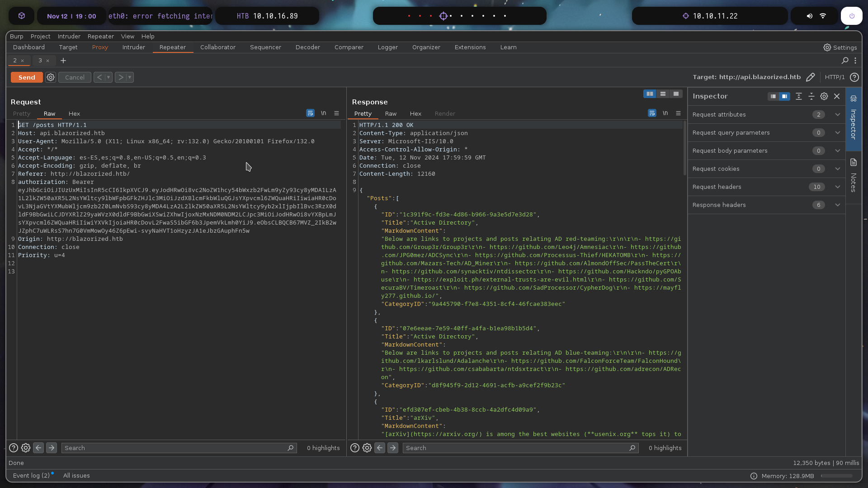Expand the Response headers section
This screenshot has height=488, width=868.
(x=767, y=205)
